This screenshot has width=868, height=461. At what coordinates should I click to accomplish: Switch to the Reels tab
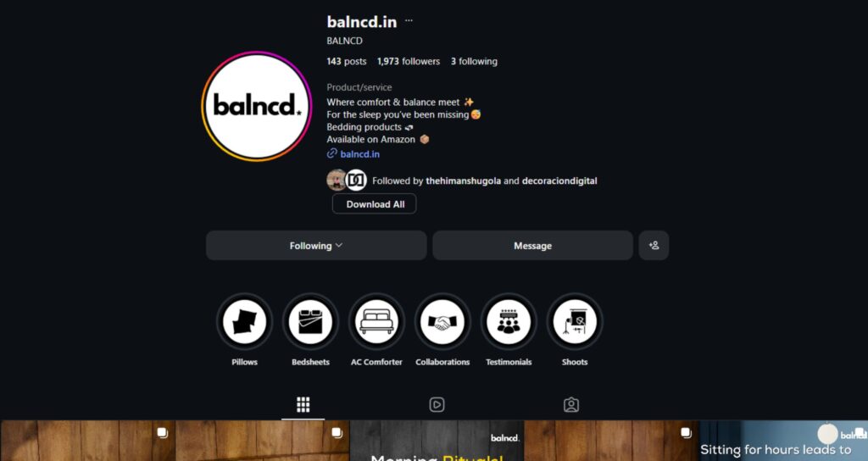pos(437,404)
